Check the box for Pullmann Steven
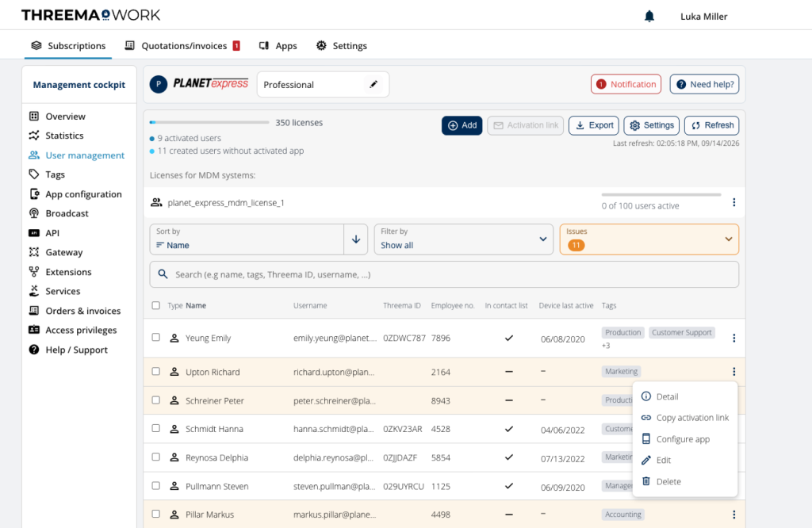The image size is (812, 528). pos(156,485)
